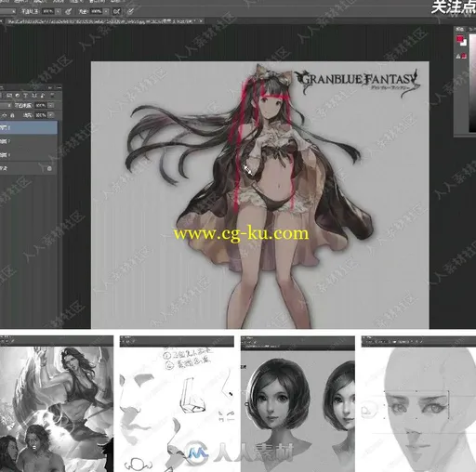476x472 pixels.
Task: Toggle pressure-for-opacity brush icon in options bar
Action: click(69, 11)
